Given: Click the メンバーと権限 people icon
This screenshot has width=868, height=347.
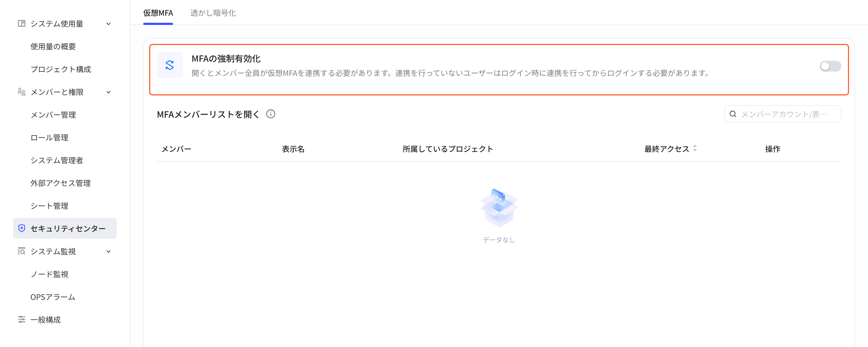Looking at the screenshot, I should tap(22, 92).
